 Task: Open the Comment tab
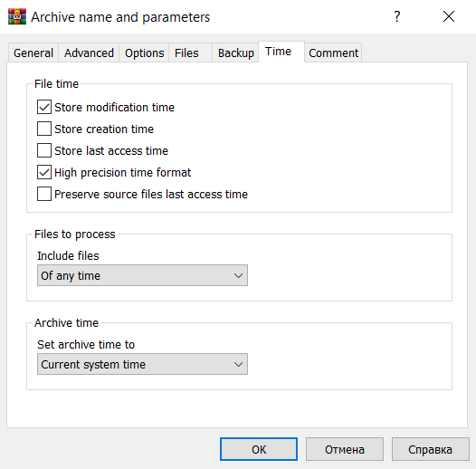(x=333, y=53)
